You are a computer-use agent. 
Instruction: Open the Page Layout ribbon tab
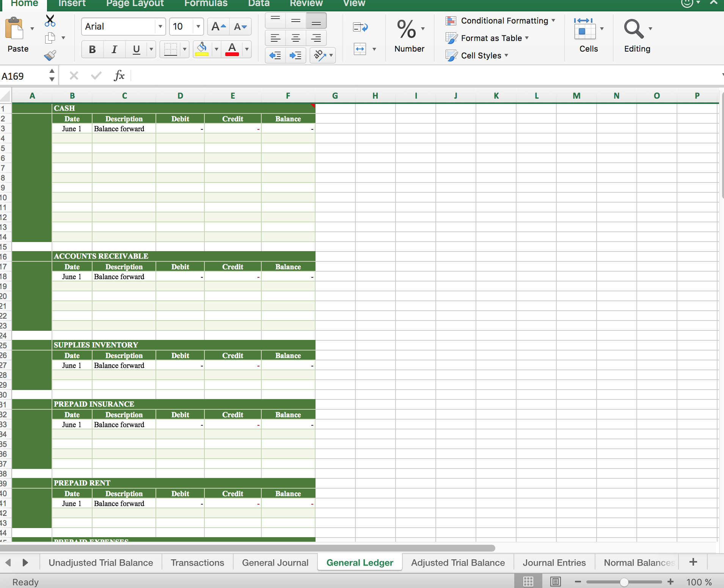[x=135, y=4]
